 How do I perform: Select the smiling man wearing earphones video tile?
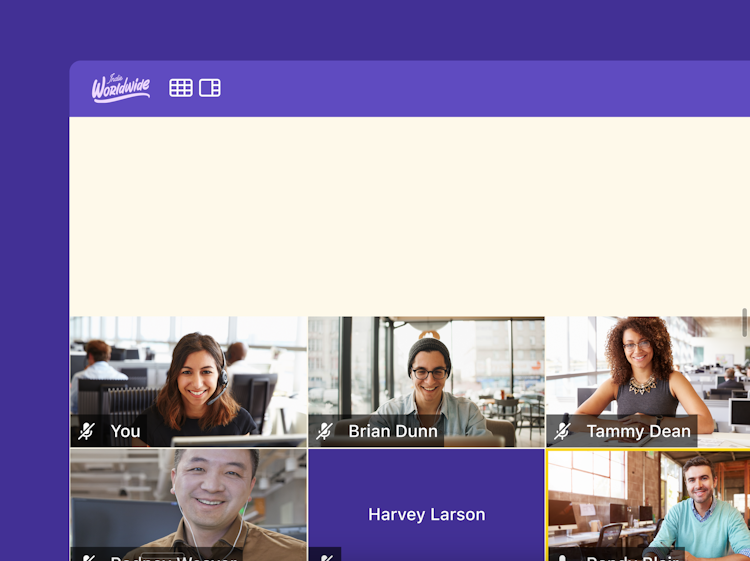tap(188, 505)
